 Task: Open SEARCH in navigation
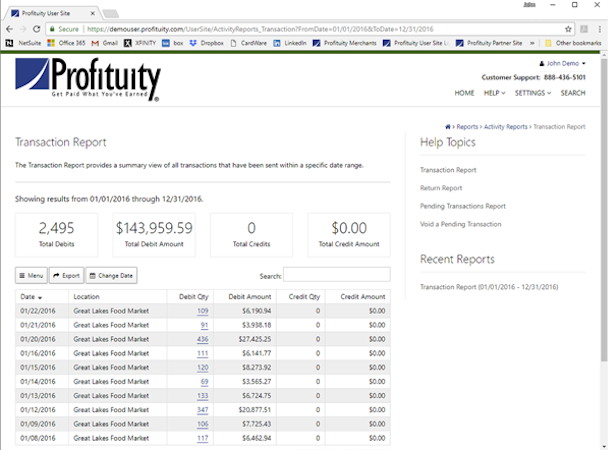point(573,93)
